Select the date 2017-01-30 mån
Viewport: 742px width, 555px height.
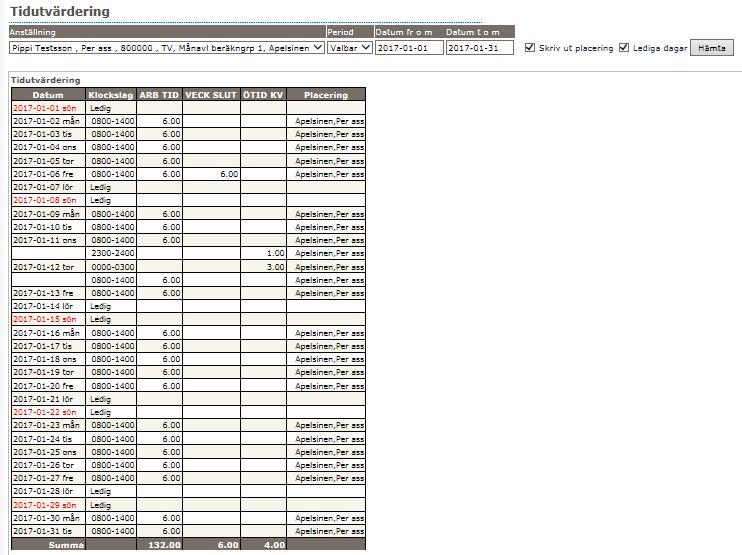point(46,518)
